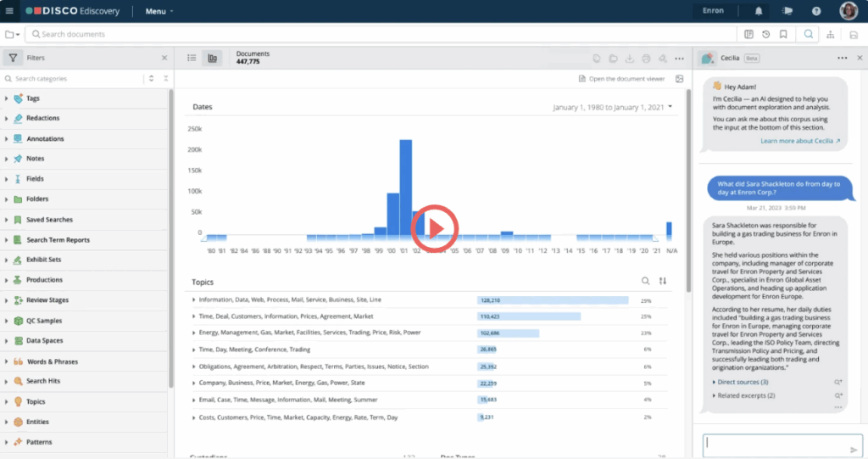Click the notifications bell icon
Image resolution: width=868 pixels, height=459 pixels.
(x=759, y=11)
